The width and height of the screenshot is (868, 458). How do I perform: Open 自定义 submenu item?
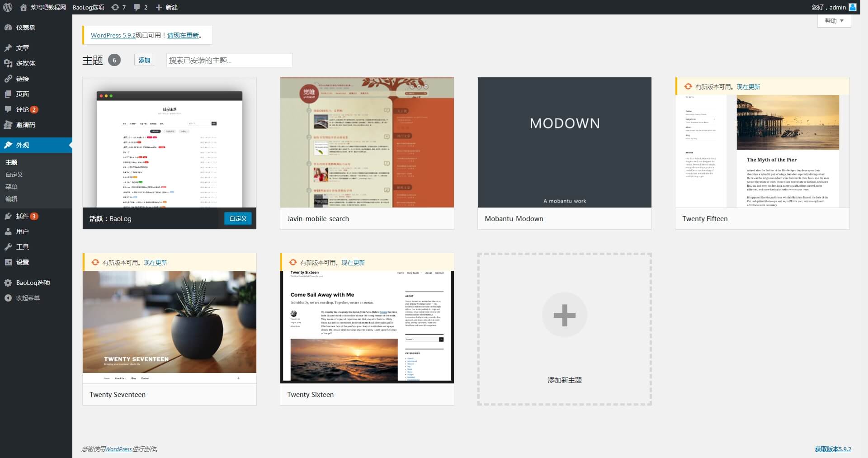pyautogui.click(x=14, y=175)
